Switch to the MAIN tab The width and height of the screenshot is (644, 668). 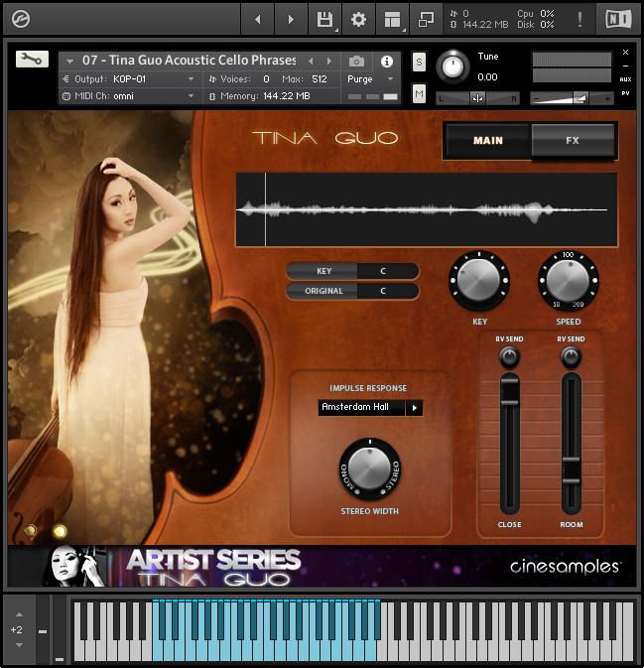pos(487,141)
